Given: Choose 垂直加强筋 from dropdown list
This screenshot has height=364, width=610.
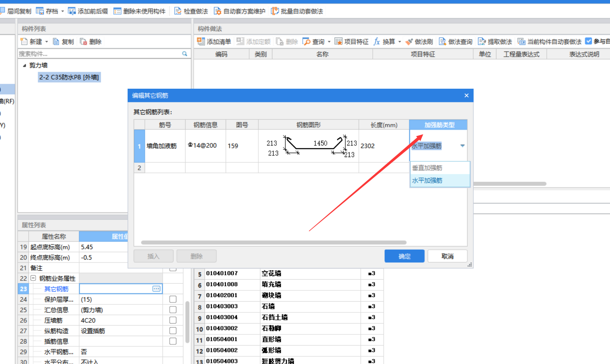Looking at the screenshot, I should pos(440,168).
